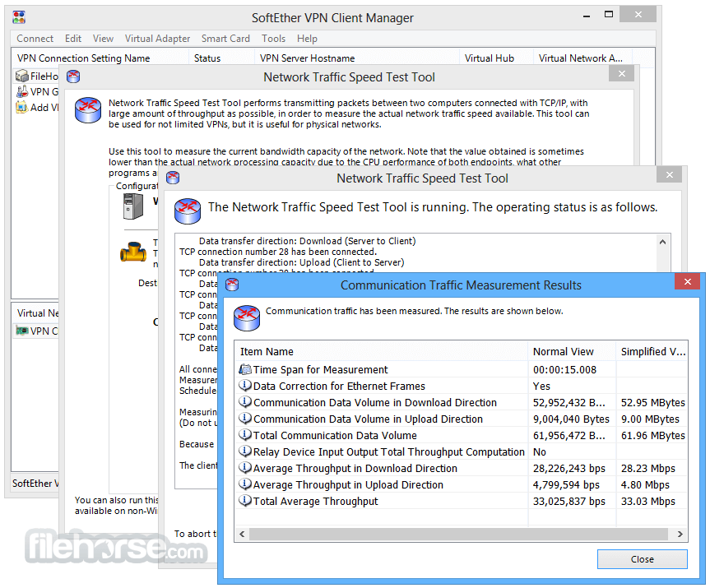Open the Virtual Adapter menu
Image resolution: width=710 pixels, height=588 pixels.
click(x=157, y=39)
